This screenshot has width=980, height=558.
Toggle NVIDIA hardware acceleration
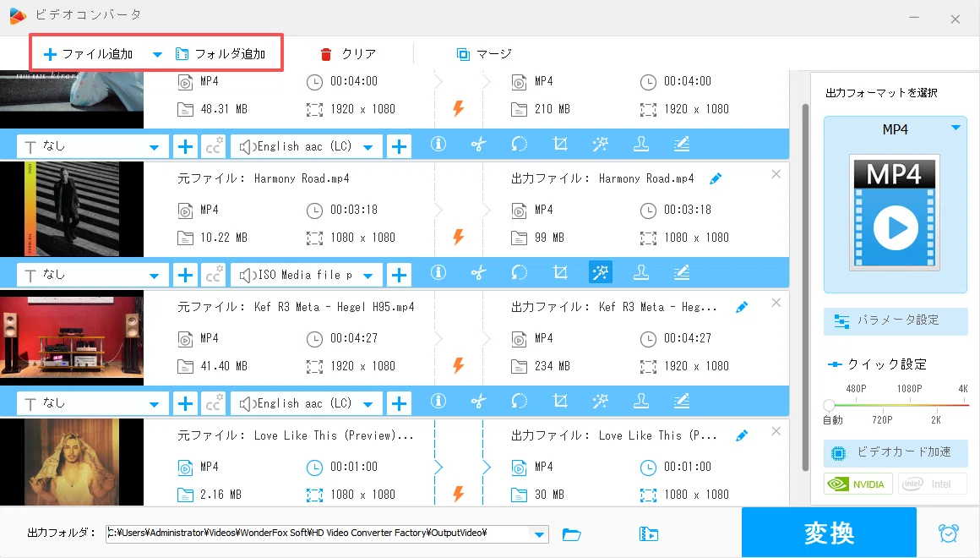[857, 484]
